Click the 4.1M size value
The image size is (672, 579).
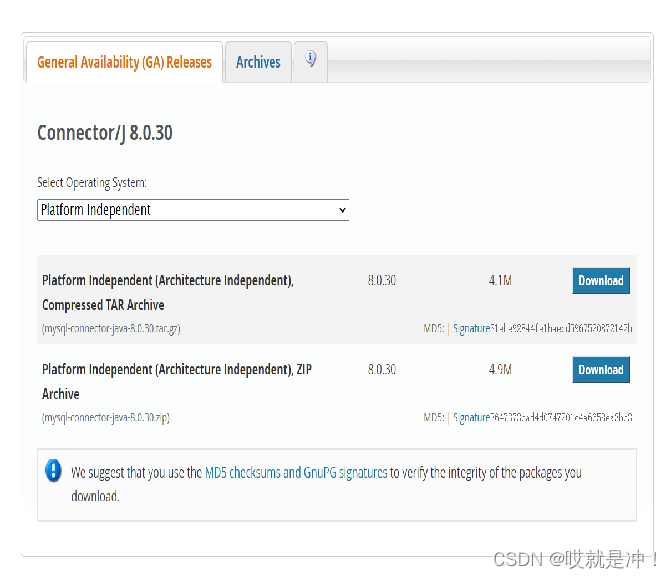coord(500,280)
